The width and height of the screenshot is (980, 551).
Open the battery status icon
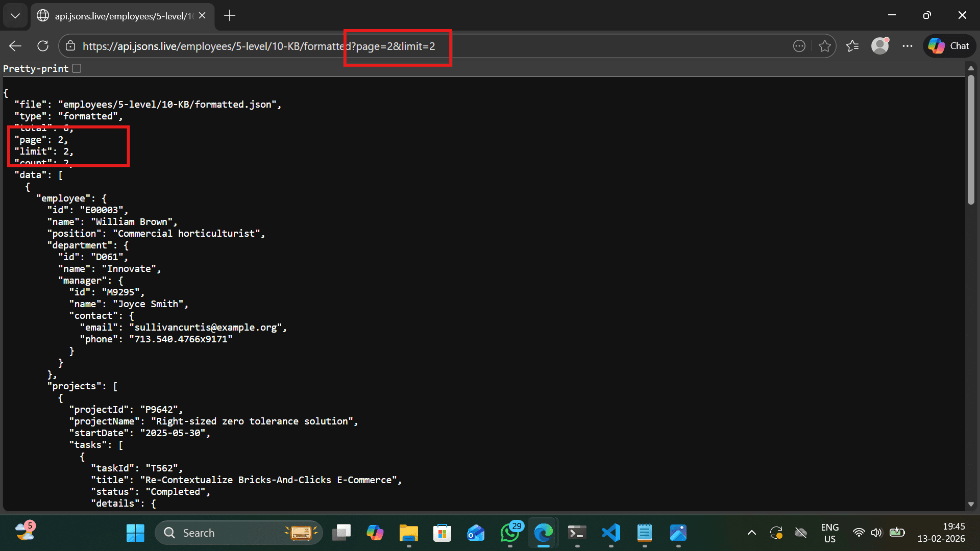[897, 533]
